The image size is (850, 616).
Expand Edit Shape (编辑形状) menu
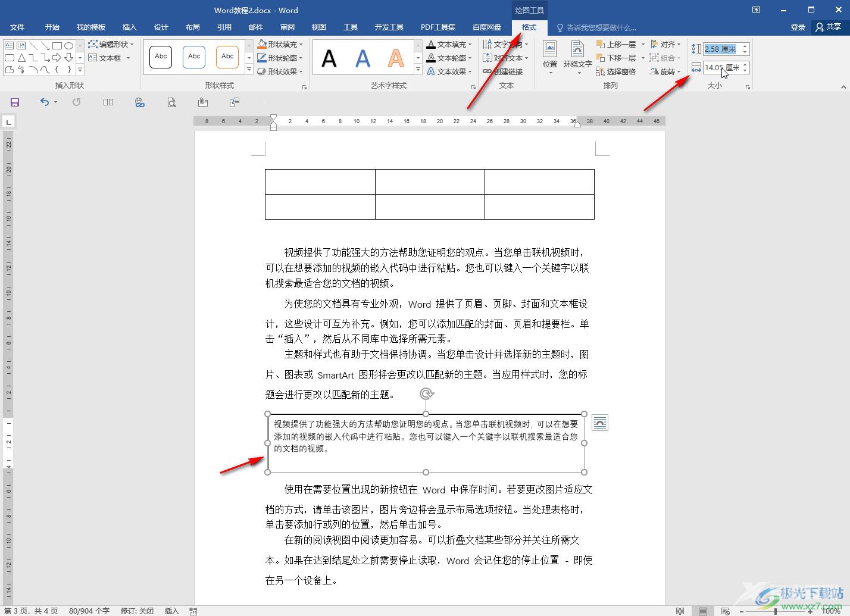(111, 44)
